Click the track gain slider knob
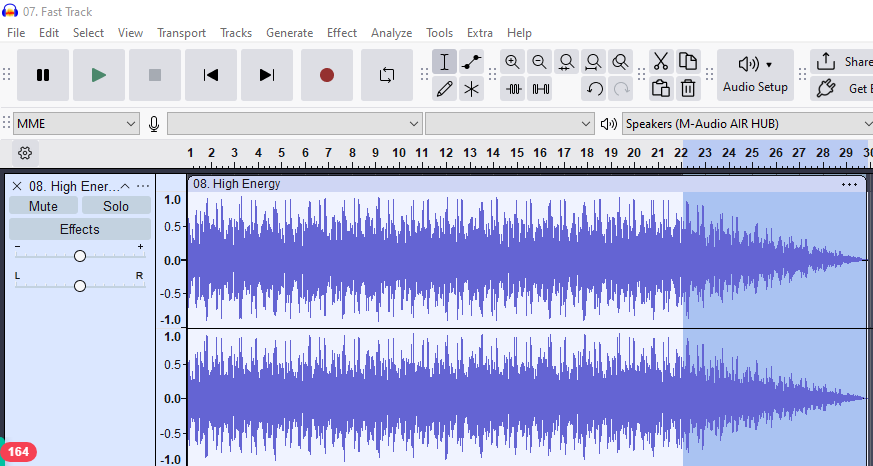This screenshot has width=873, height=466. click(x=80, y=256)
